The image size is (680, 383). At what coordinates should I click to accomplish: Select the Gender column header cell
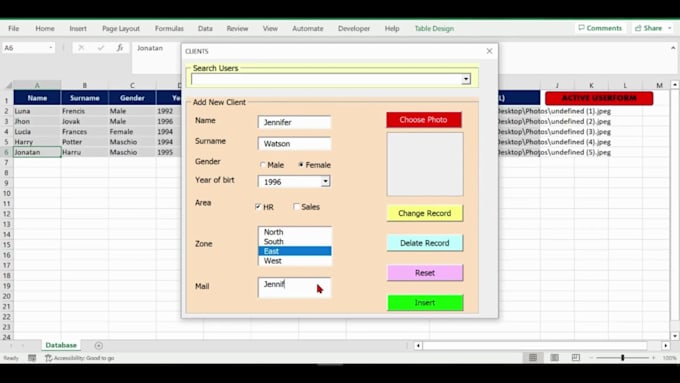pos(132,98)
